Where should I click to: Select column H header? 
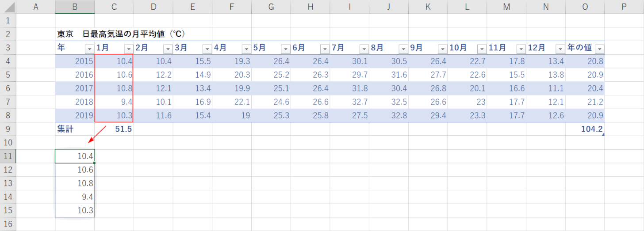pyautogui.click(x=310, y=7)
